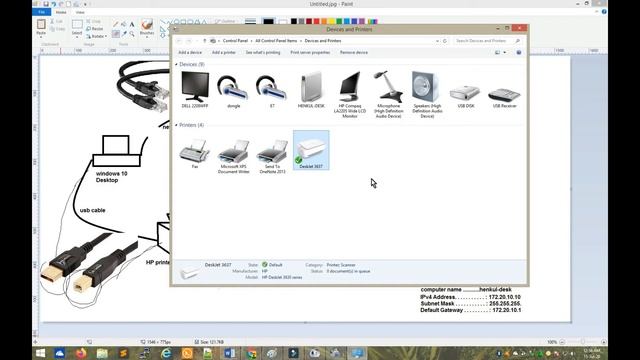
Task: Click Add a printer in toolbar
Action: (x=224, y=52)
